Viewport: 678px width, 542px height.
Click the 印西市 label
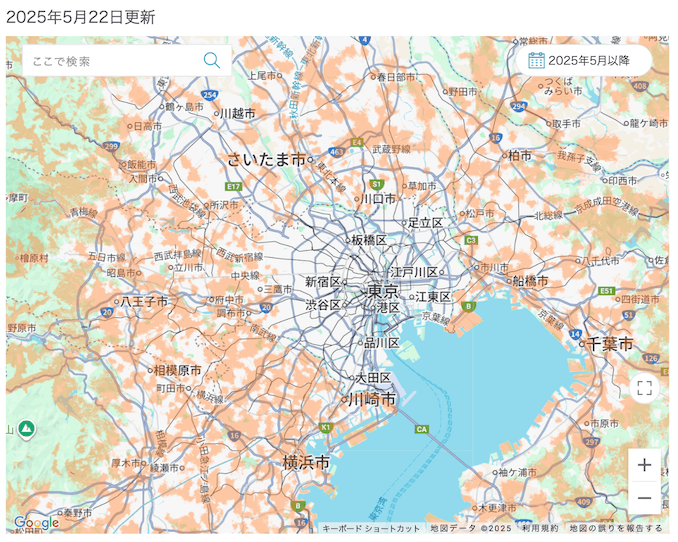[623, 180]
